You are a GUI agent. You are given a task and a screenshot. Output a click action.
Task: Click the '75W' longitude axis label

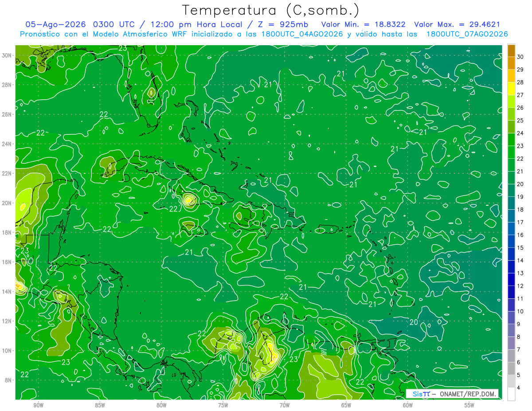coord(223,405)
